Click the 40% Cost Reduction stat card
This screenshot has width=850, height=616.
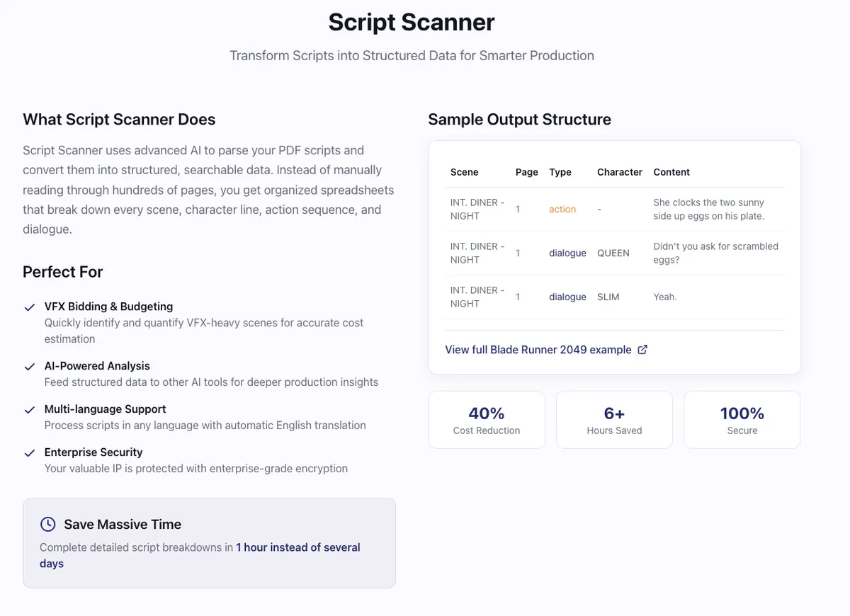tap(487, 420)
